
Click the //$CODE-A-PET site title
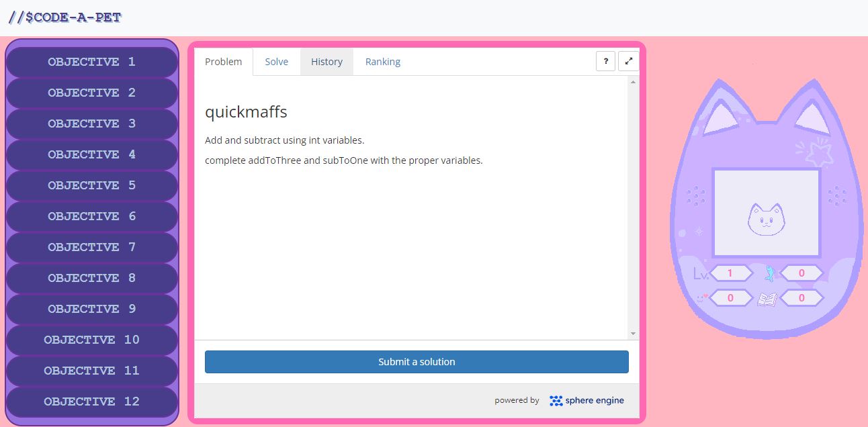point(64,17)
